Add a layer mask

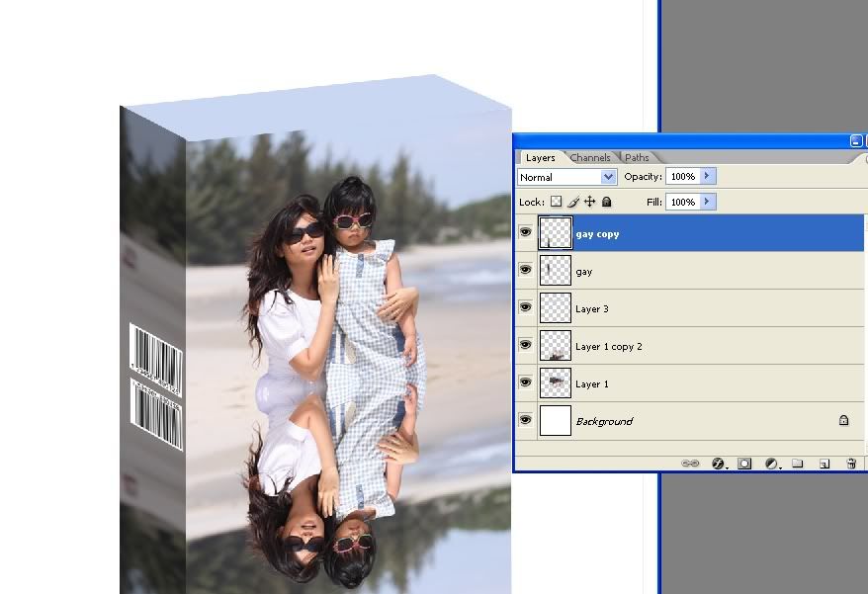744,463
